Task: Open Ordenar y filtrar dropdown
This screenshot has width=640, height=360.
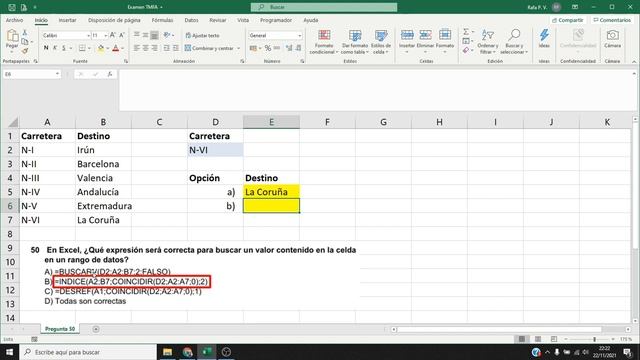Action: [x=488, y=42]
